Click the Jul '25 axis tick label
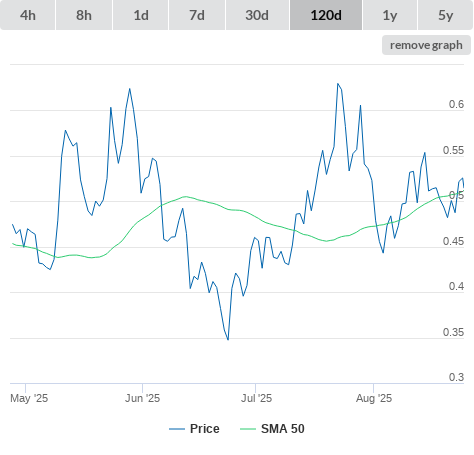Viewport: 474px width, 455px height. pos(256,398)
